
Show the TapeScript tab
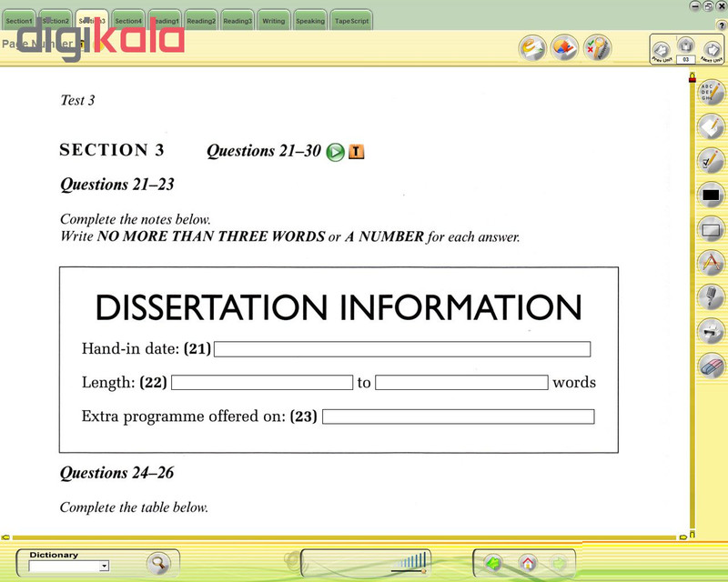click(x=351, y=20)
